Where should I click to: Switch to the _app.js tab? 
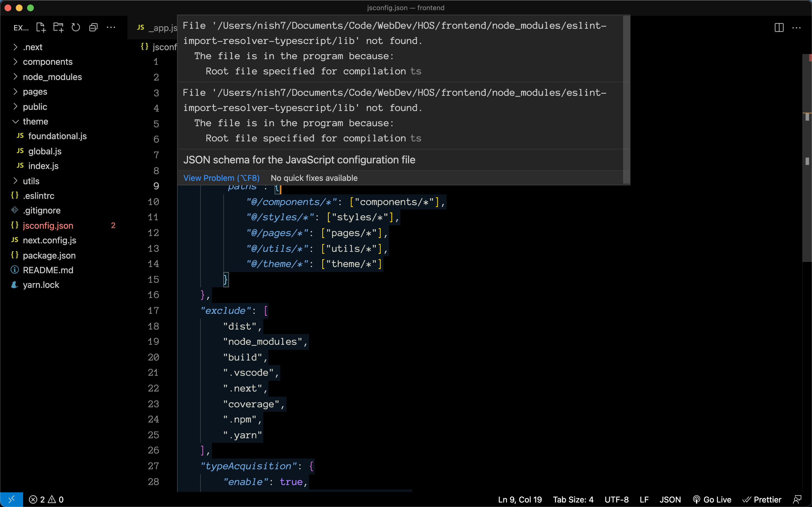click(x=158, y=28)
